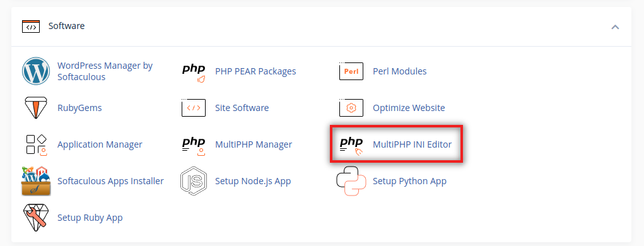Viewport: 644px width, 246px height.
Task: Open the Perl Modules icon
Action: (x=351, y=71)
